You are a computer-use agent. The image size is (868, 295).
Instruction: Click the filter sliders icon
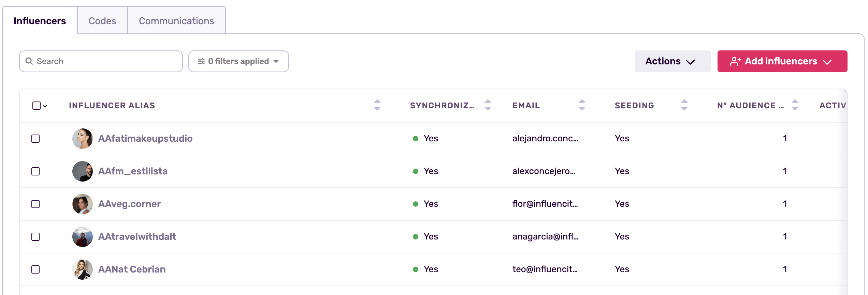click(201, 61)
